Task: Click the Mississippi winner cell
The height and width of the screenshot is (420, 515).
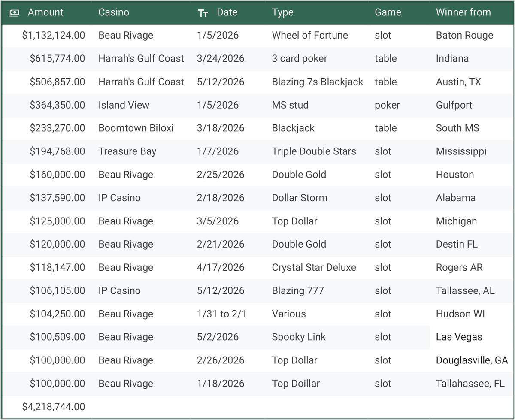Action: [x=461, y=151]
